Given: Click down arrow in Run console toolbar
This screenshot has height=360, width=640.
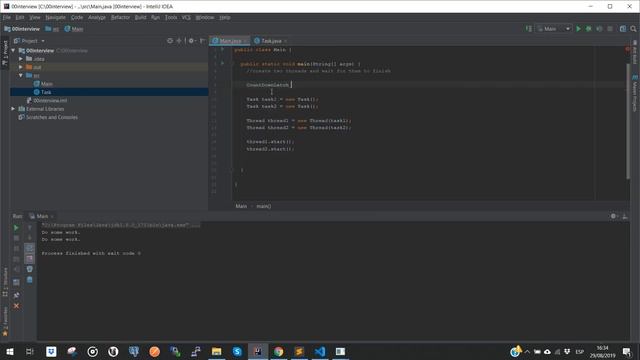Looking at the screenshot, I should pyautogui.click(x=29, y=238).
